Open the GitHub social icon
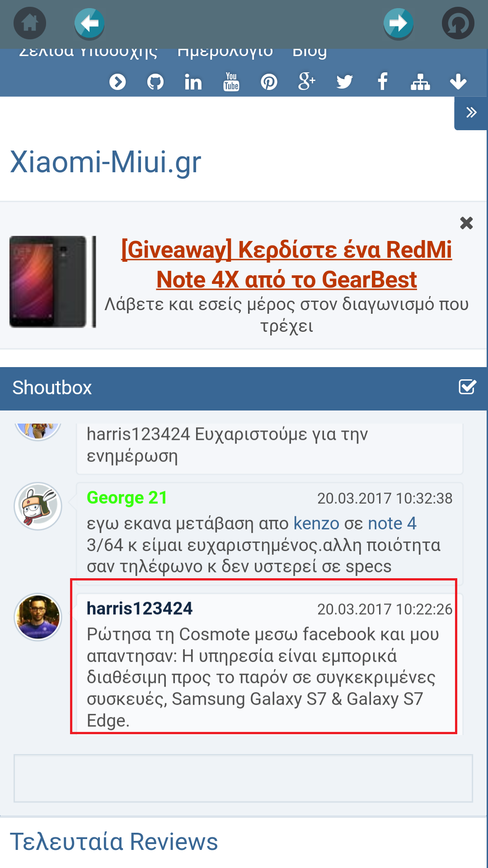The width and height of the screenshot is (488, 868). 155,82
